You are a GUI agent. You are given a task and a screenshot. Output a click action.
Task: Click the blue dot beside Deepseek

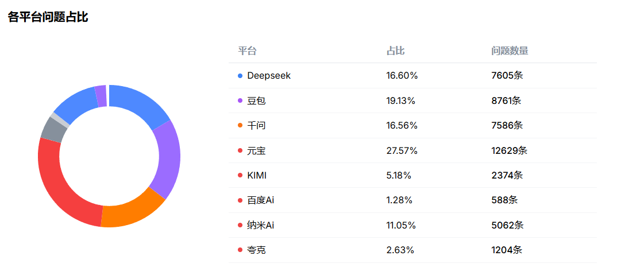(x=240, y=76)
